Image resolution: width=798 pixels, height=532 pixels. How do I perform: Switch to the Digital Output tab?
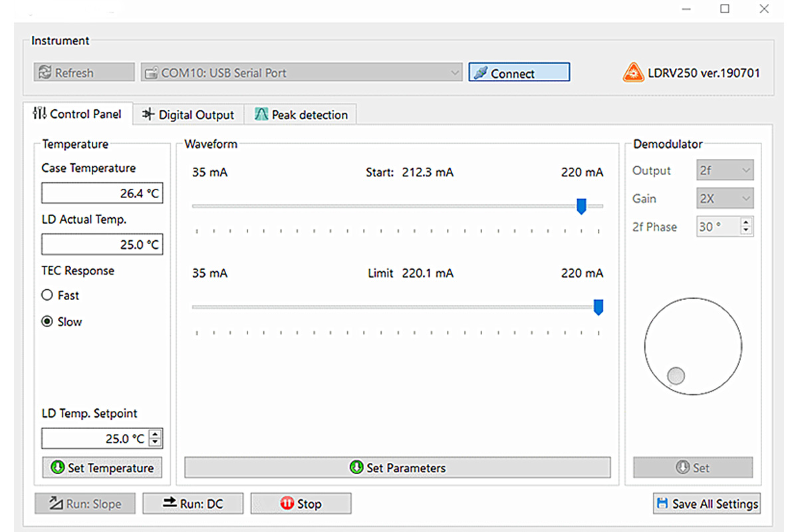(189, 115)
